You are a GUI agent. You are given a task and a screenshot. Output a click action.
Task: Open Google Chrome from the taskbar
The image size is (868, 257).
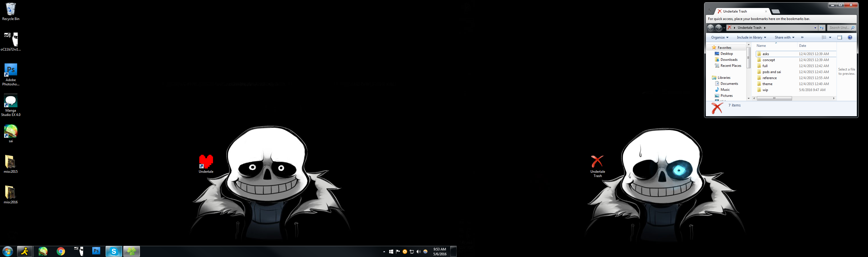click(61, 251)
